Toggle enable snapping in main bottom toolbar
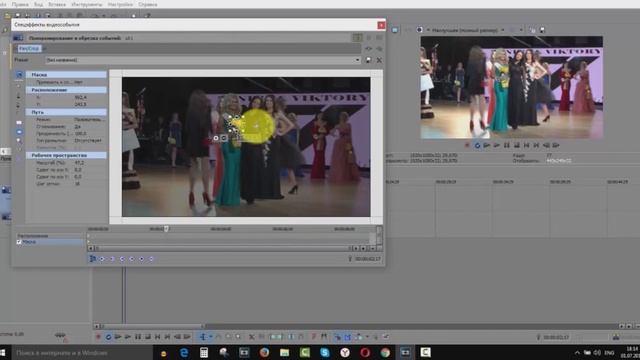 (x=337, y=337)
